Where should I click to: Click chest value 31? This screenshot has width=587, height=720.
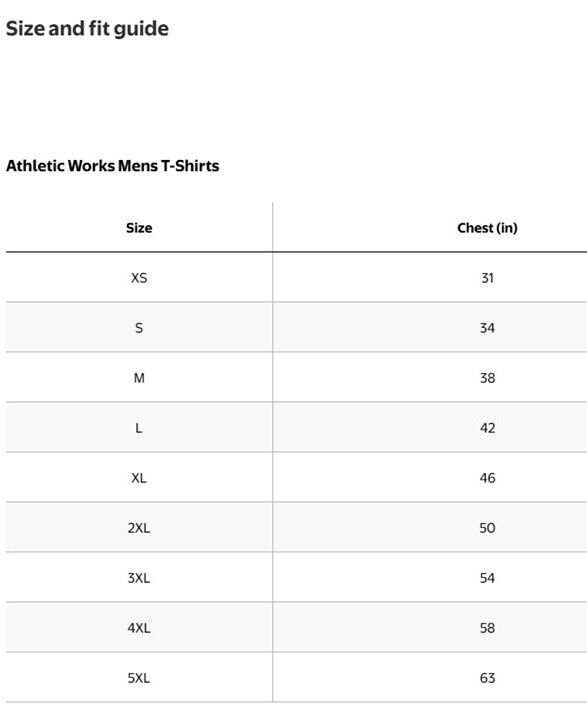[x=487, y=278]
